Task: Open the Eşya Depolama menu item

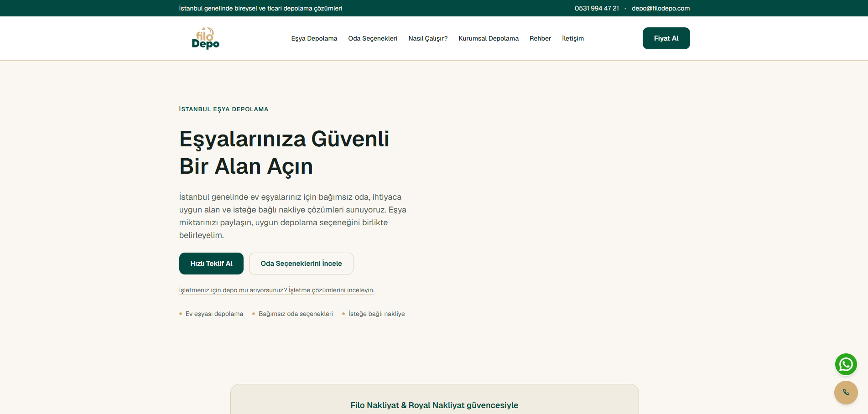Action: (x=314, y=38)
